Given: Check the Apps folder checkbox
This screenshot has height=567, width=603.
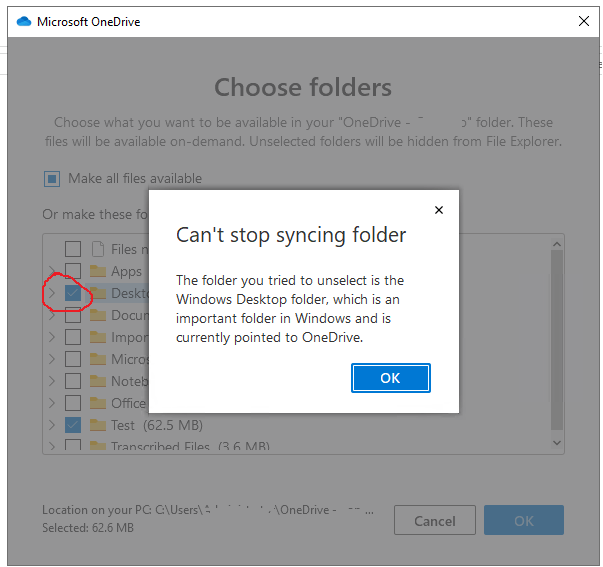Looking at the screenshot, I should tap(73, 271).
